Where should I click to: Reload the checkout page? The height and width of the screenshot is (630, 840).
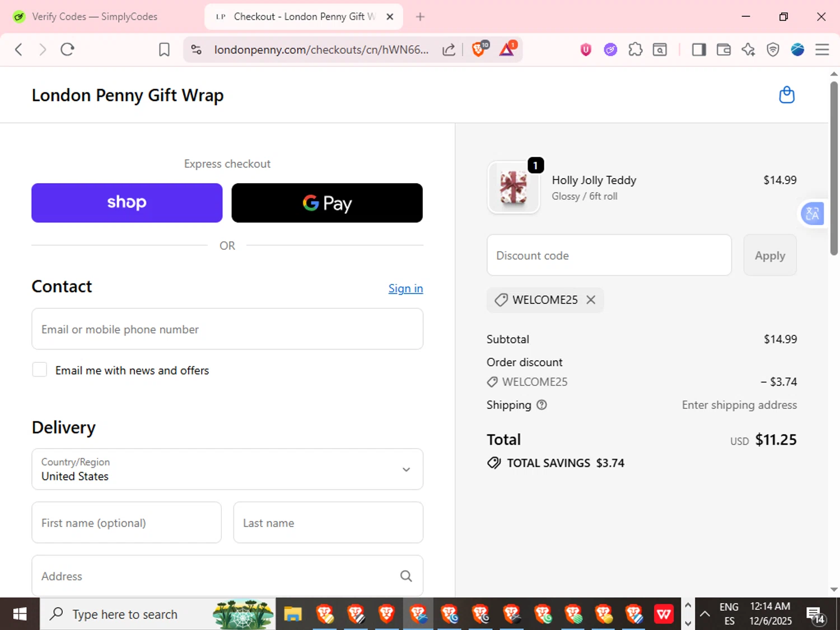click(x=67, y=49)
